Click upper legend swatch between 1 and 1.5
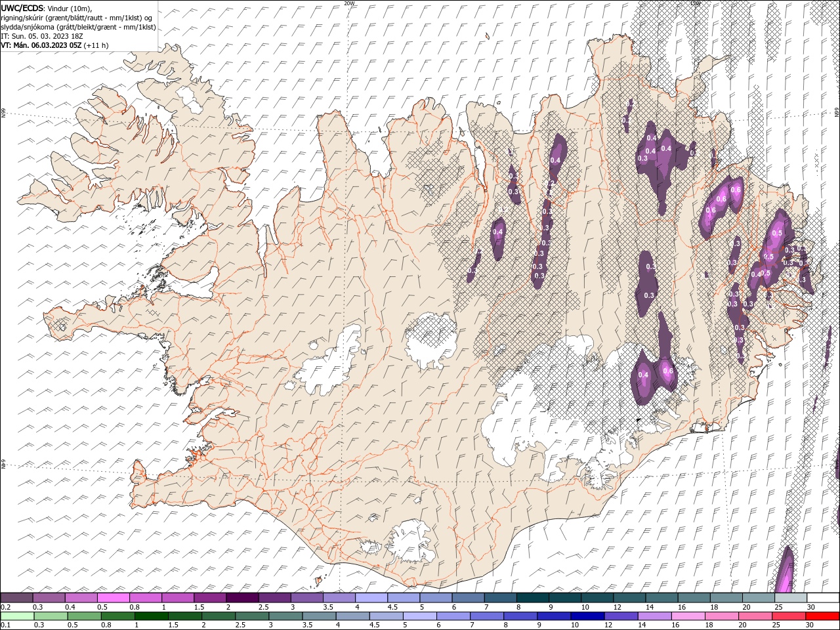 (x=178, y=598)
